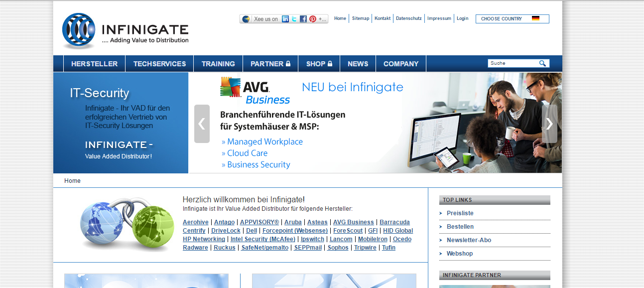Click the two linked globes image

click(x=127, y=225)
